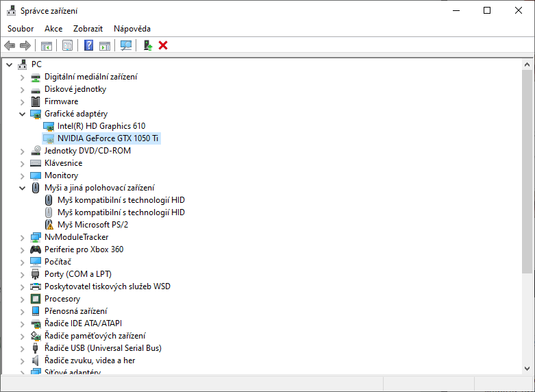Select Řadiče zvuku, videa a her label

[x=90, y=360]
